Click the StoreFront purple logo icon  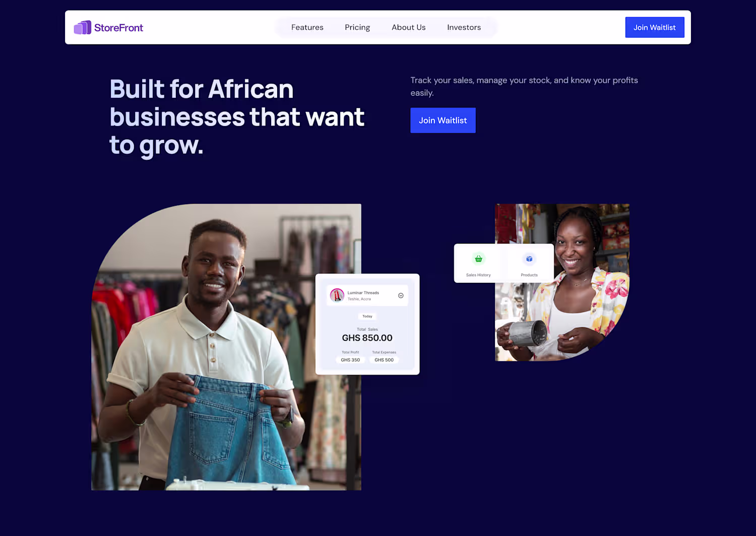tap(83, 27)
